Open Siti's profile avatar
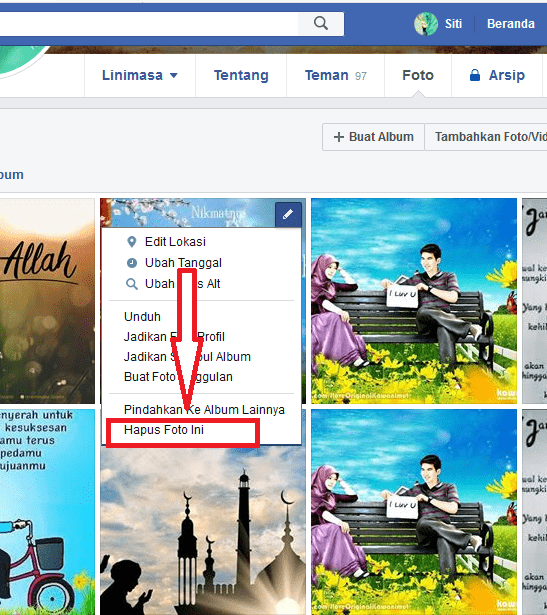This screenshot has width=547, height=615. (426, 24)
